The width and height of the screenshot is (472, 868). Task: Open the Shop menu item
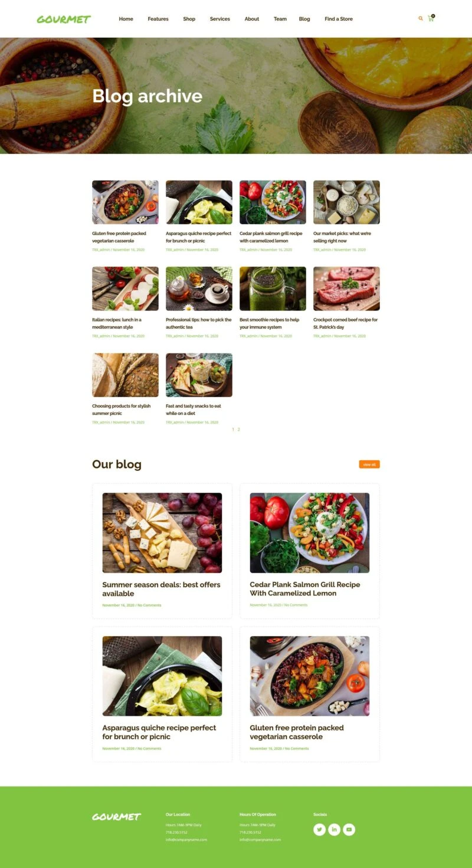[189, 19]
